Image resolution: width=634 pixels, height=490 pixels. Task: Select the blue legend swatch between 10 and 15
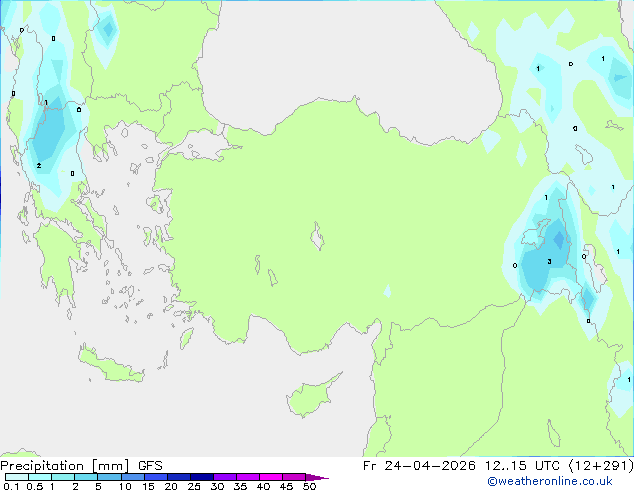click(x=133, y=477)
